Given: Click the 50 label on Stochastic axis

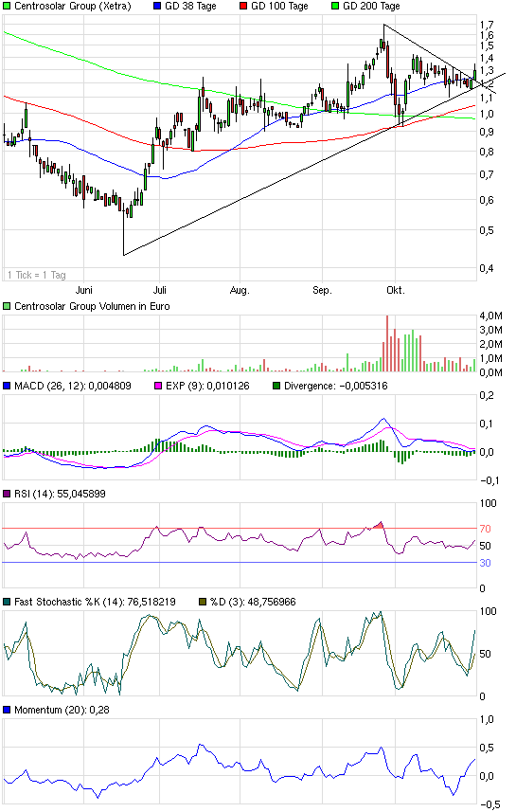Looking at the screenshot, I should 486,654.
